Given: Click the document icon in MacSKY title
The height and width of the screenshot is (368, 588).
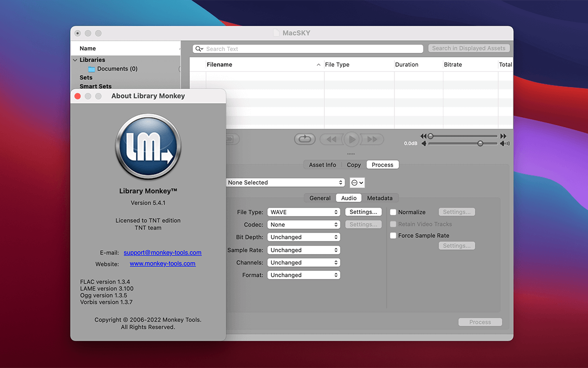Looking at the screenshot, I should tap(277, 33).
